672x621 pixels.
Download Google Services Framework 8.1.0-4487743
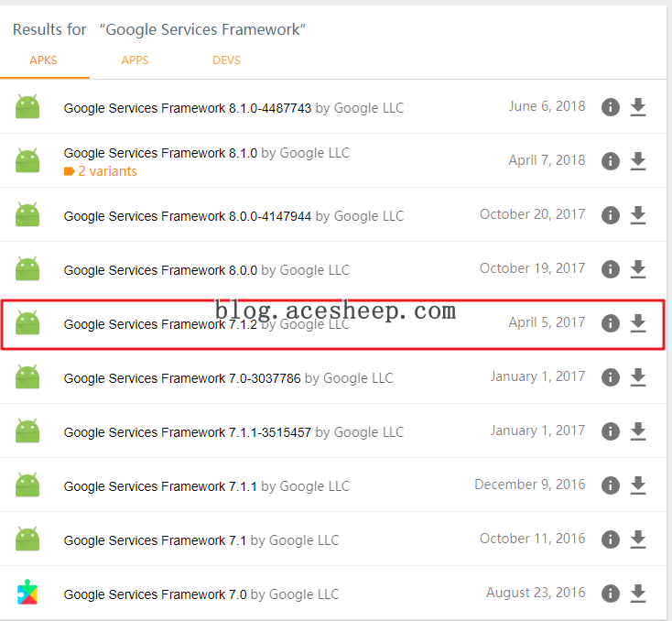(638, 107)
